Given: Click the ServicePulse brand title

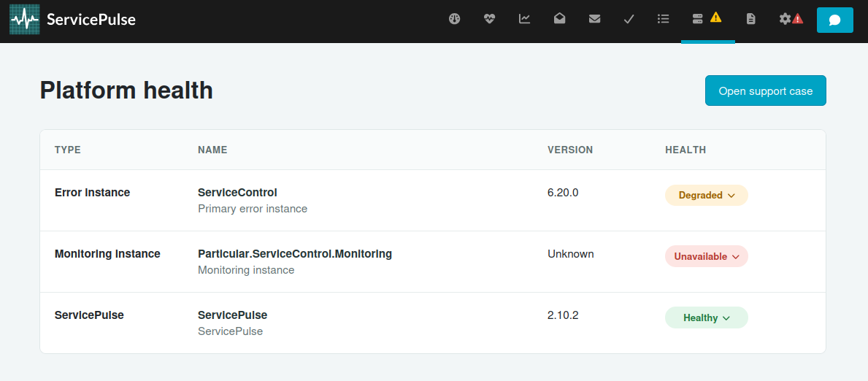Looking at the screenshot, I should coord(91,20).
